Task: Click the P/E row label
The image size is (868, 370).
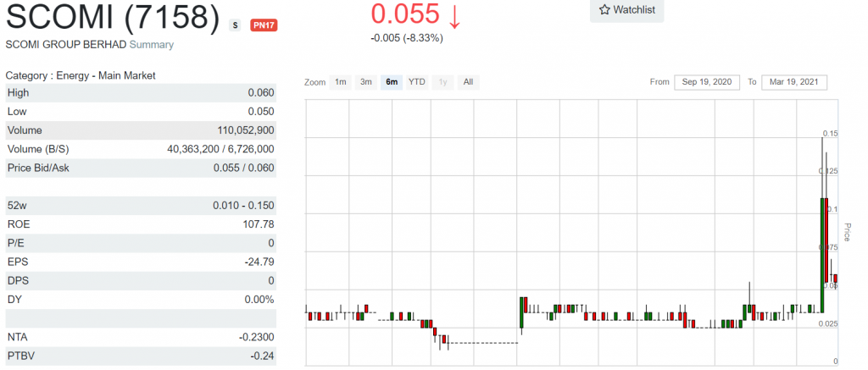Action: tap(15, 243)
